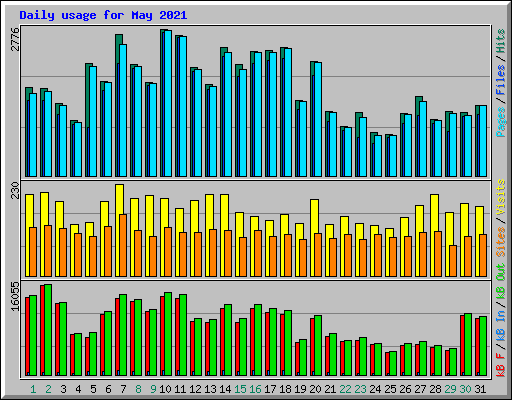
Task: Click the cyan hits bar for day 18
Action: click(288, 113)
